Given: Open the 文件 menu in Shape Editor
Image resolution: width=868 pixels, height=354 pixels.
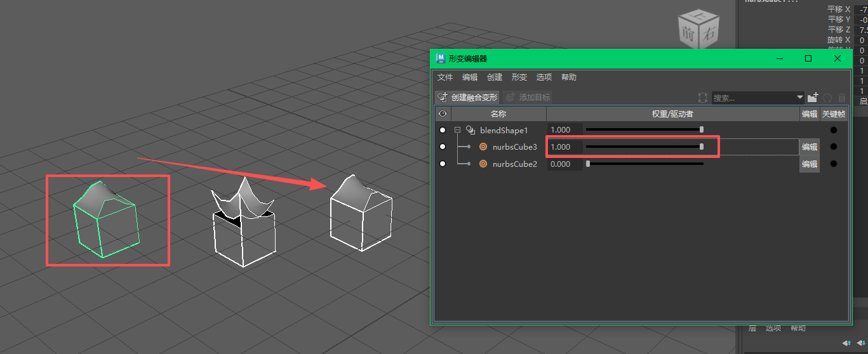Looking at the screenshot, I should tap(445, 77).
